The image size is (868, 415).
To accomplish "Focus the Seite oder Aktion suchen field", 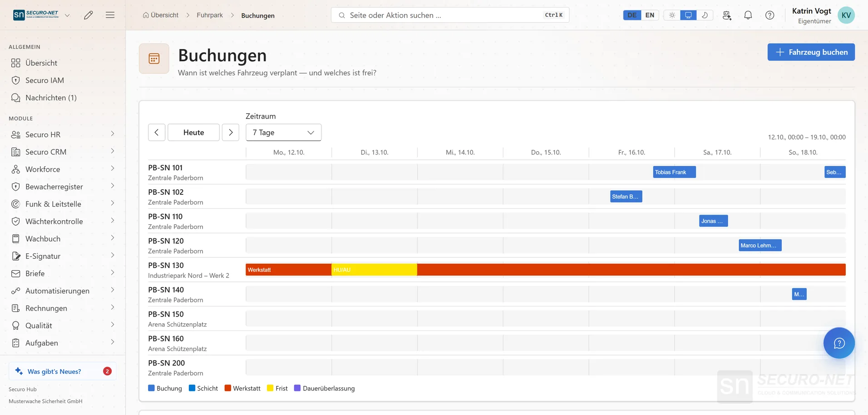I will click(450, 15).
